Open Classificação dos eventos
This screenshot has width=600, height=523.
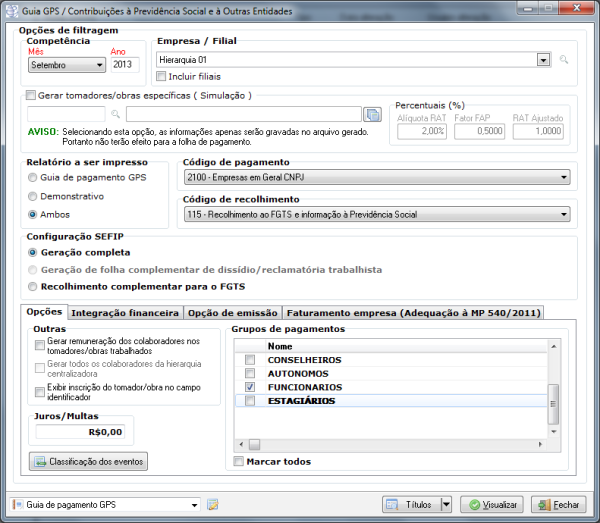(x=90, y=461)
